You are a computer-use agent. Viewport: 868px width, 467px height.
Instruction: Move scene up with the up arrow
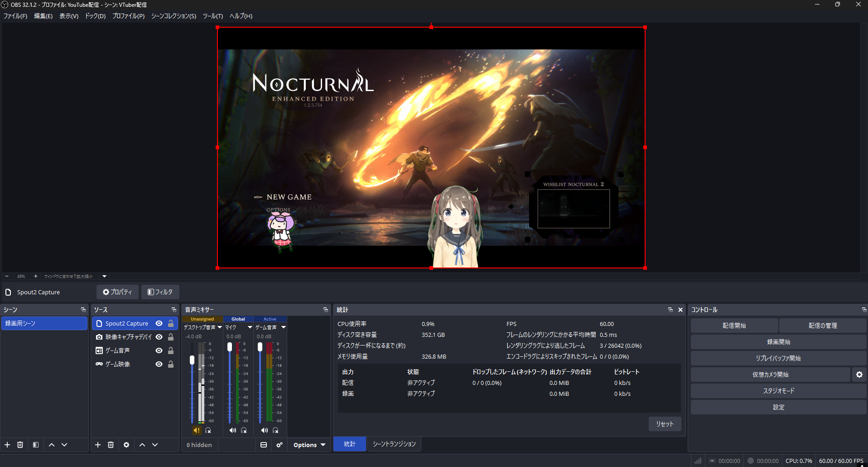(x=52, y=445)
